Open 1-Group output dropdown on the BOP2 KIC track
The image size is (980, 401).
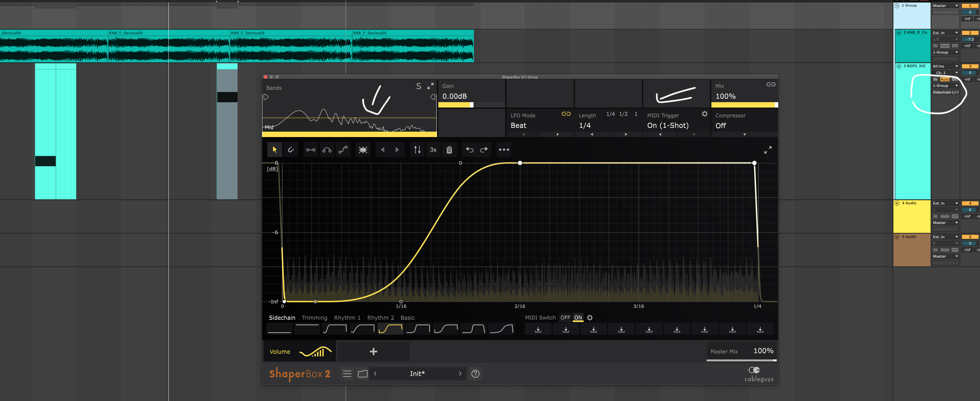coord(945,86)
